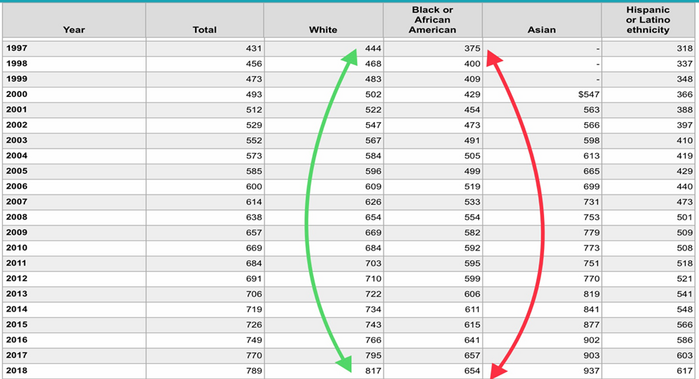This screenshot has width=699, height=379.
Task: Select the White value 609 for 2006
Action: click(x=373, y=186)
